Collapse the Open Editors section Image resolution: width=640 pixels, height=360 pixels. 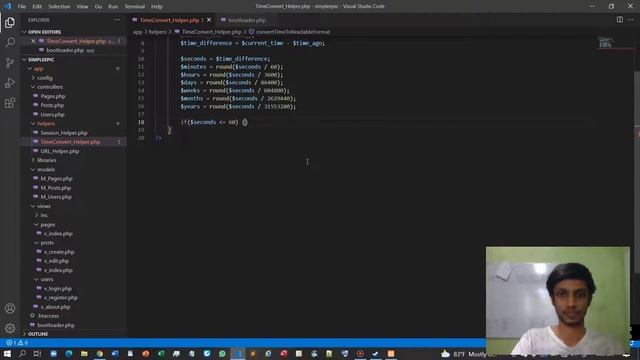24,32
